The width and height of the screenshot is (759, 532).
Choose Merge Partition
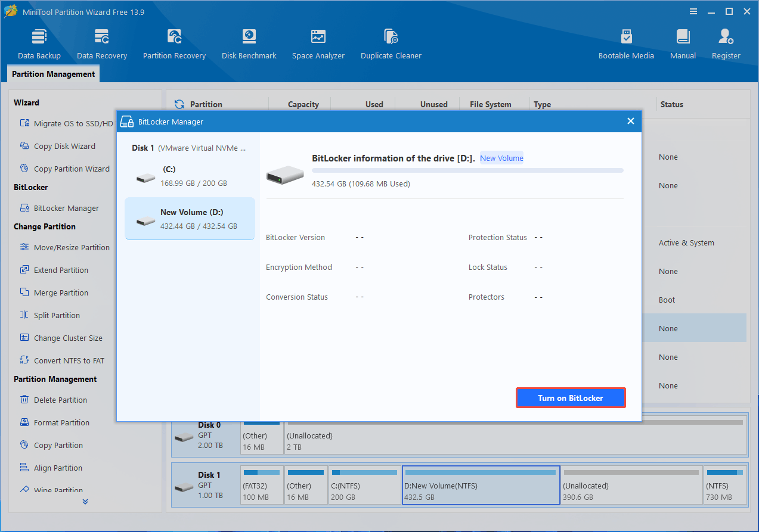click(54, 293)
